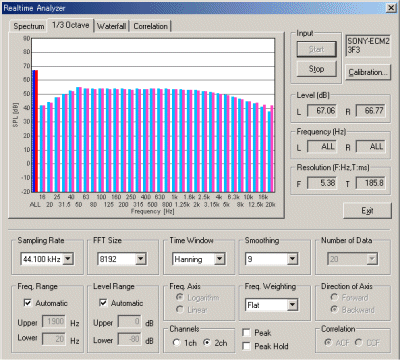
Task: Open the Waterfall tab
Action: (x=112, y=26)
